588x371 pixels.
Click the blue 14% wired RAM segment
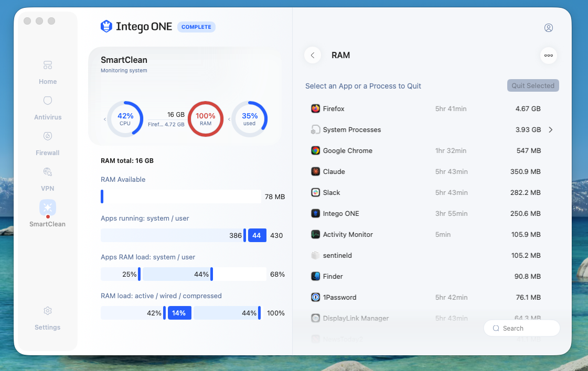coord(179,313)
